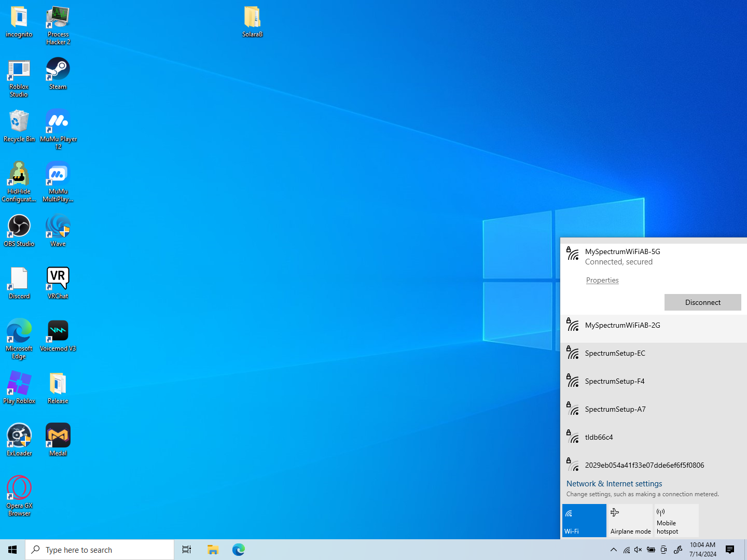Viewport: 747px width, 560px height.
Task: Launch Opera GX Browser shortcut
Action: (x=19, y=497)
